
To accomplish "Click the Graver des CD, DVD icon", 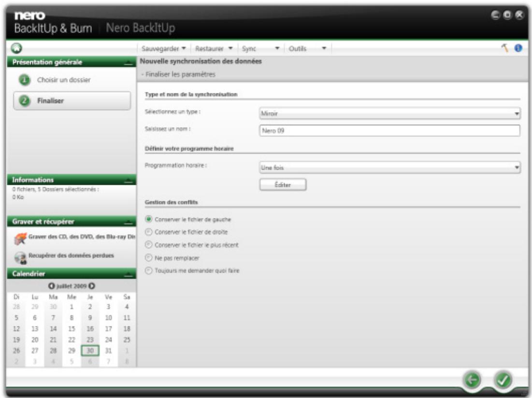I will pyautogui.click(x=20, y=239).
